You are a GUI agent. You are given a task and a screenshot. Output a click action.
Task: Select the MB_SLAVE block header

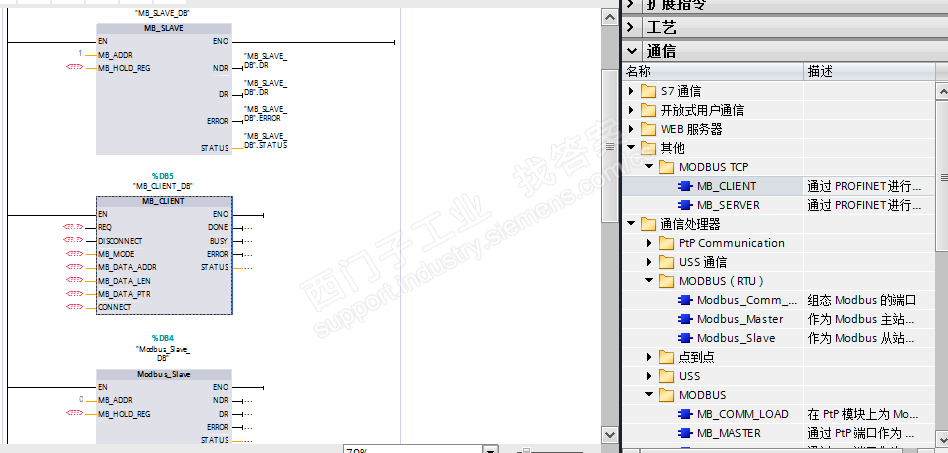[164, 28]
